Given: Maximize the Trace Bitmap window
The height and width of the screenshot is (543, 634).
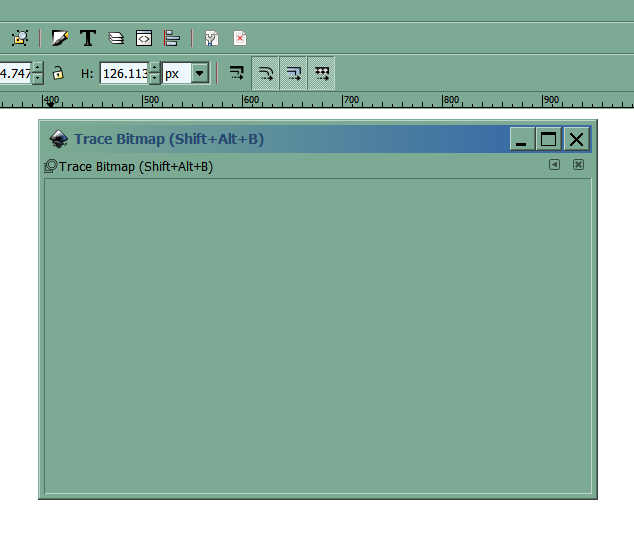Looking at the screenshot, I should [549, 139].
